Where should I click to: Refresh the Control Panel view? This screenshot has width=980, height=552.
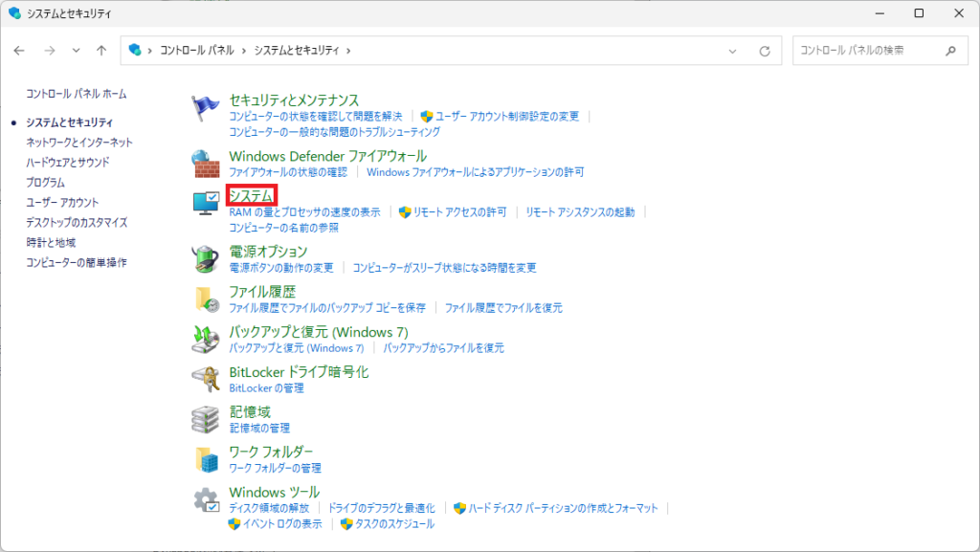[765, 52]
